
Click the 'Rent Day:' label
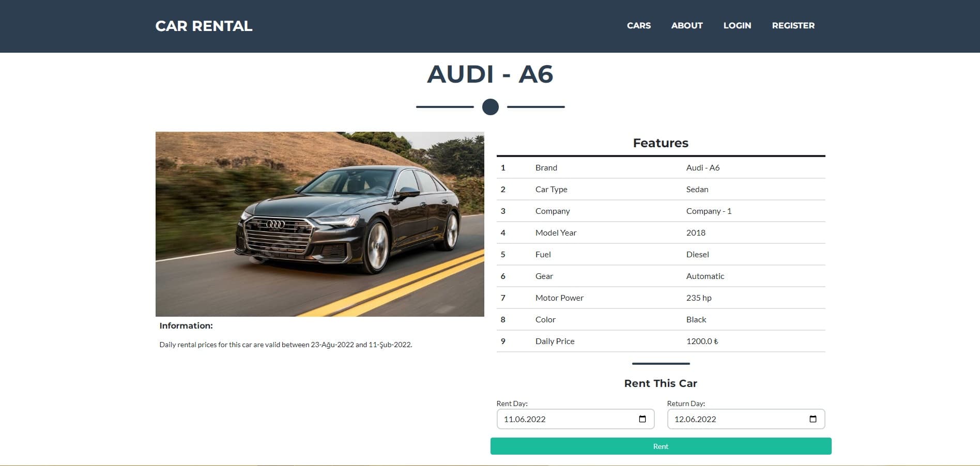pyautogui.click(x=512, y=403)
